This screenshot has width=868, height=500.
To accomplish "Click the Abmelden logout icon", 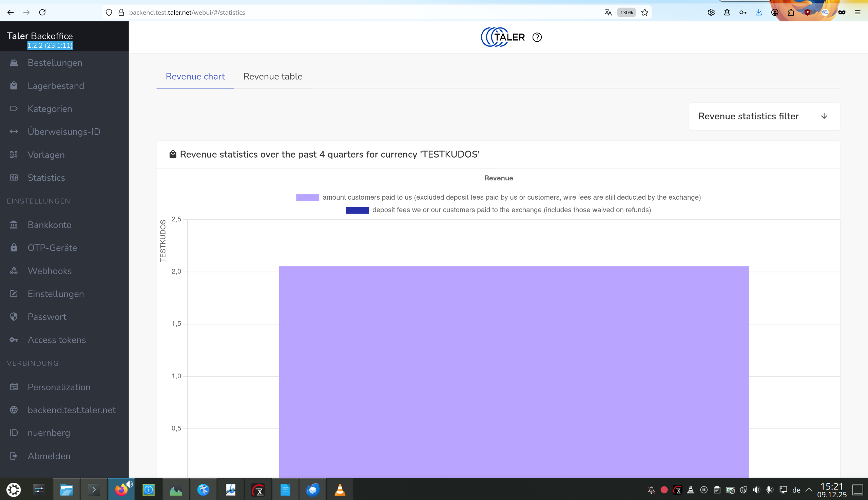I will (14, 456).
